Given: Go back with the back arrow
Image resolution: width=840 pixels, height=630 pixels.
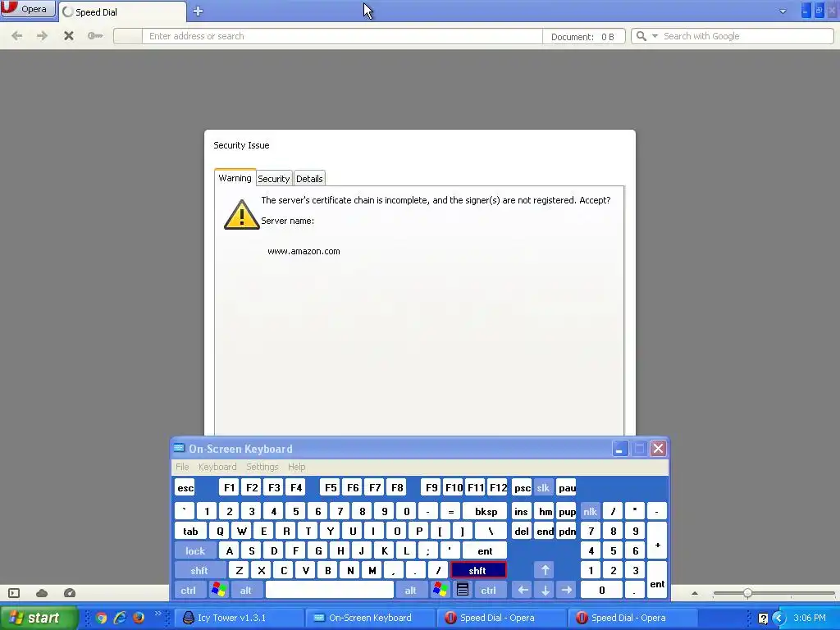Looking at the screenshot, I should [16, 36].
